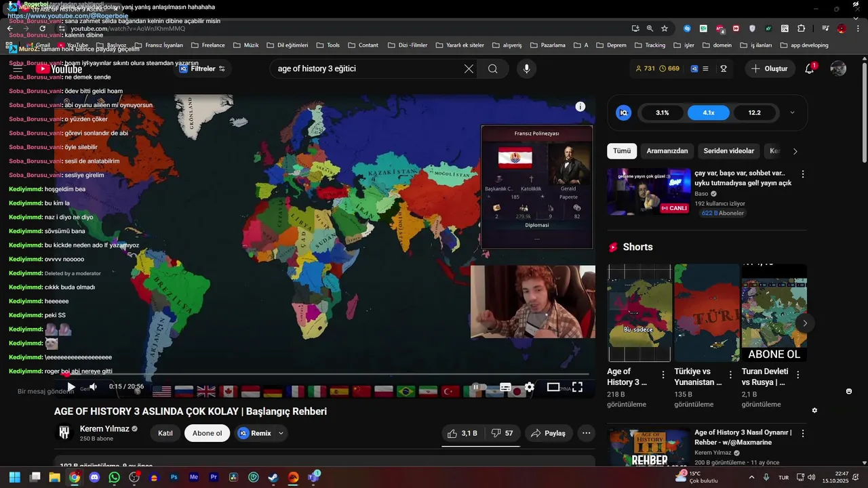Start voice search with microphone
868x488 pixels.
(526, 68)
